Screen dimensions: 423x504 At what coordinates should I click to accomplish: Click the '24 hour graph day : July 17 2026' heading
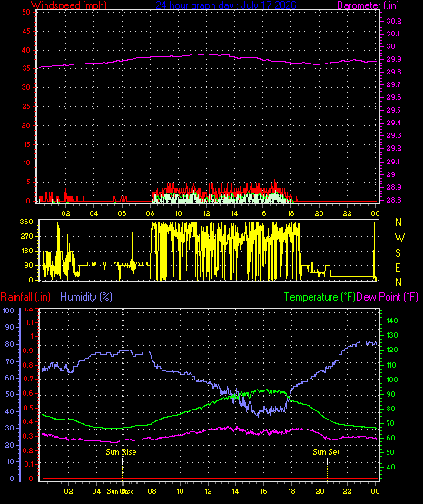coord(226,5)
